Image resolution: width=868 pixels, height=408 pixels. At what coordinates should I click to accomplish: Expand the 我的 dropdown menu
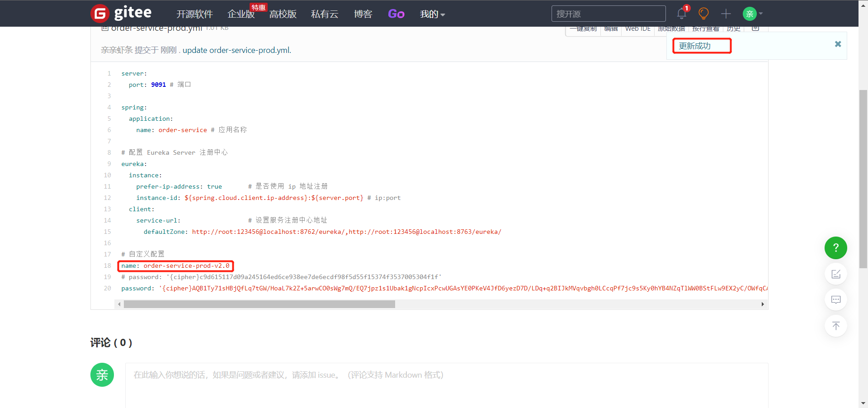pyautogui.click(x=432, y=14)
